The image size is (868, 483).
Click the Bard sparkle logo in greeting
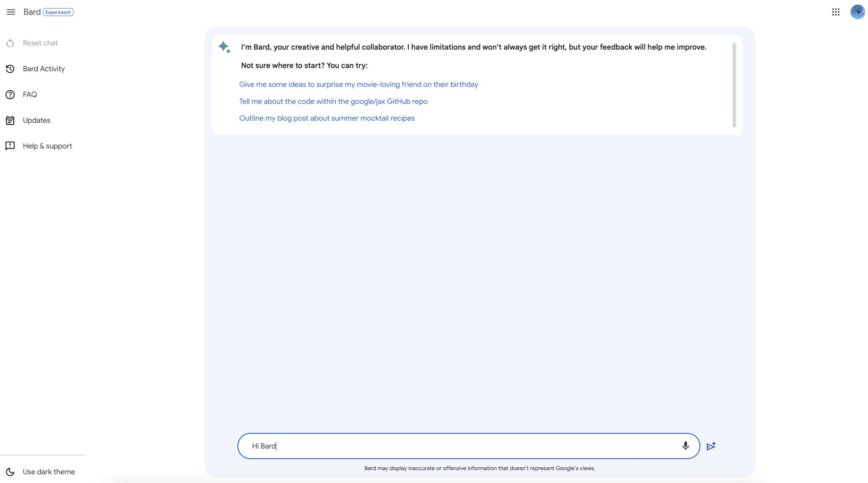pyautogui.click(x=224, y=47)
